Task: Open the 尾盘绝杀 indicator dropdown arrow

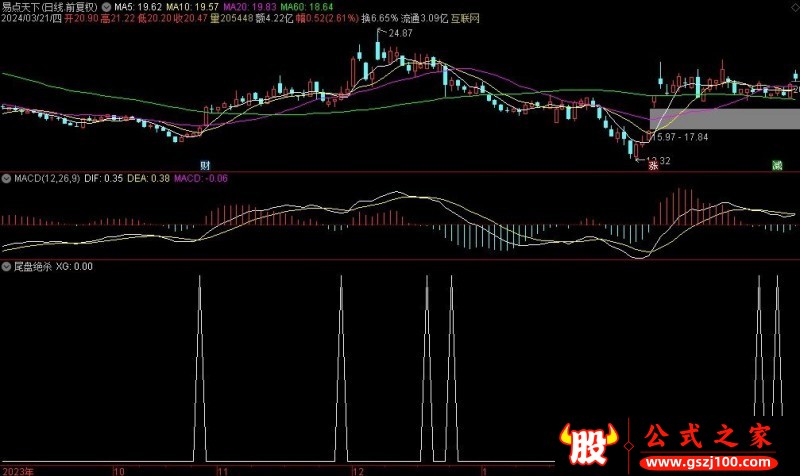Action: point(6,267)
